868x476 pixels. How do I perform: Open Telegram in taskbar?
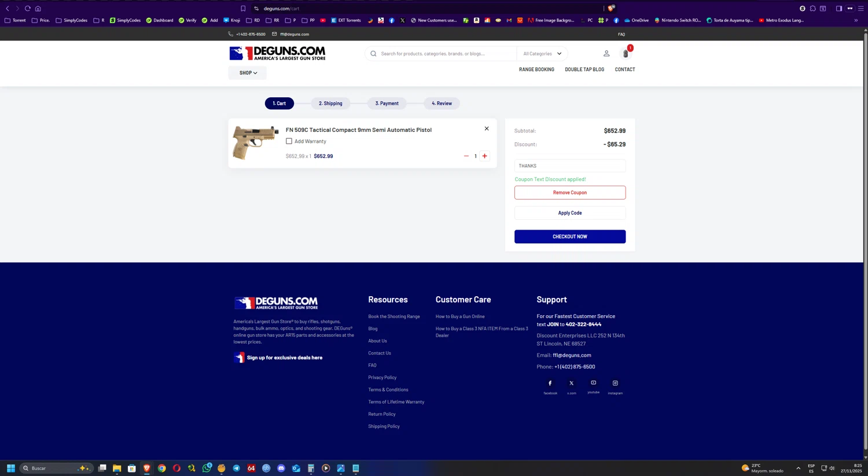click(236, 468)
